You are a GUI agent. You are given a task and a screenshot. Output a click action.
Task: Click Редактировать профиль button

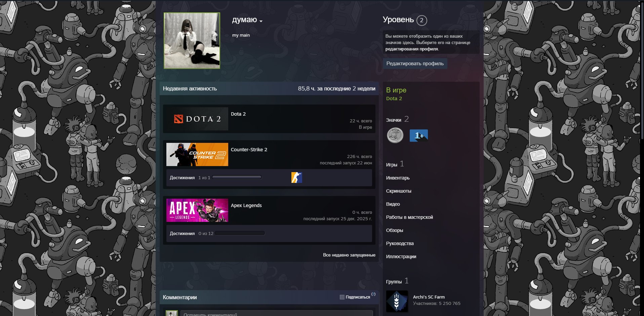pos(415,64)
